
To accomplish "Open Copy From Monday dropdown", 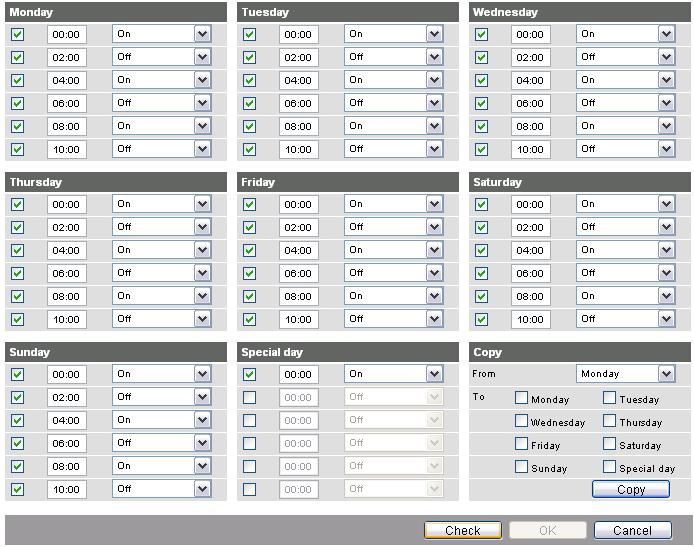I will click(625, 374).
